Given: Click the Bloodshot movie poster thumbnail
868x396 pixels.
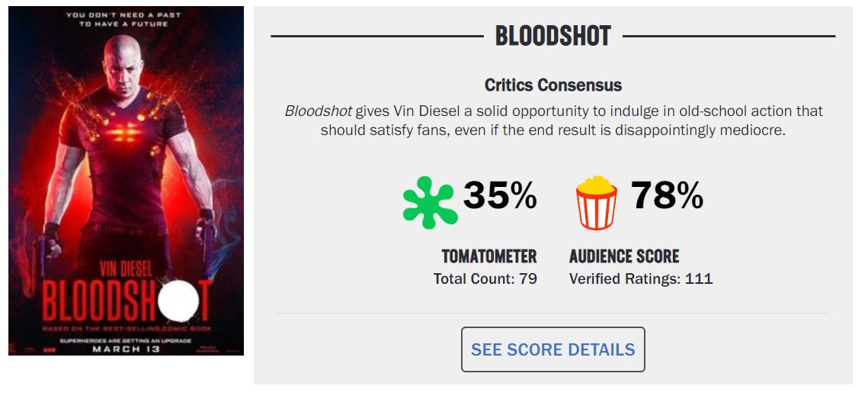Looking at the screenshot, I should [126, 181].
